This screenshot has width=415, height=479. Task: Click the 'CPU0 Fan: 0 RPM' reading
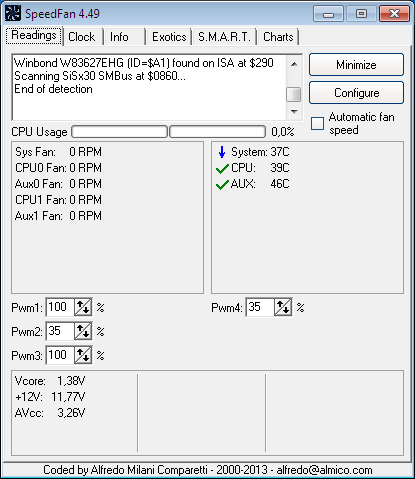coord(58,168)
